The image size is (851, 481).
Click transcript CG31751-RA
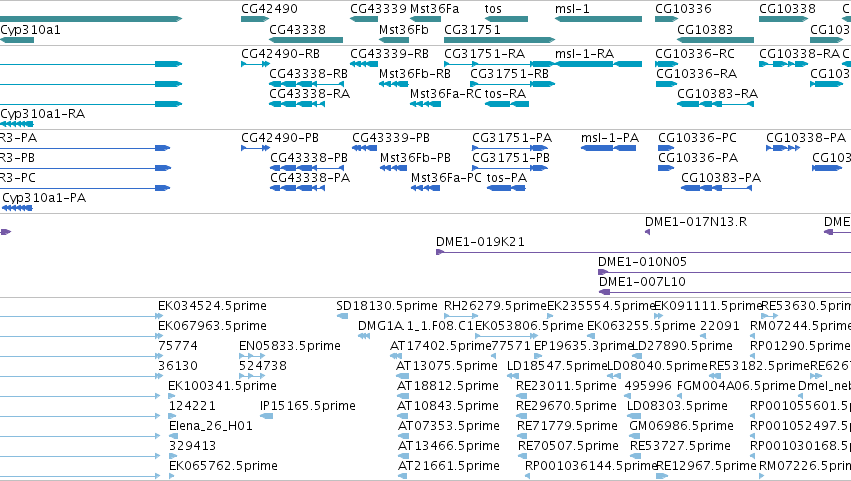click(485, 54)
